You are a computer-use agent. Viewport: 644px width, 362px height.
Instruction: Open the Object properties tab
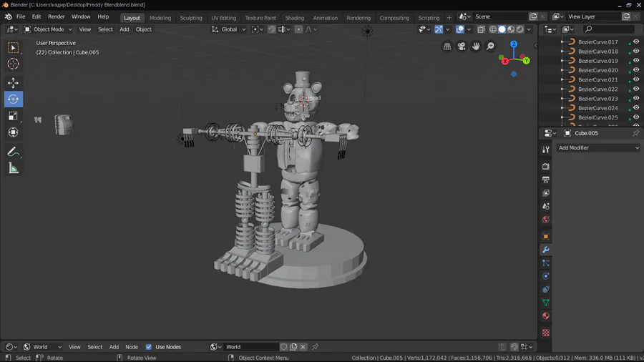tap(546, 236)
